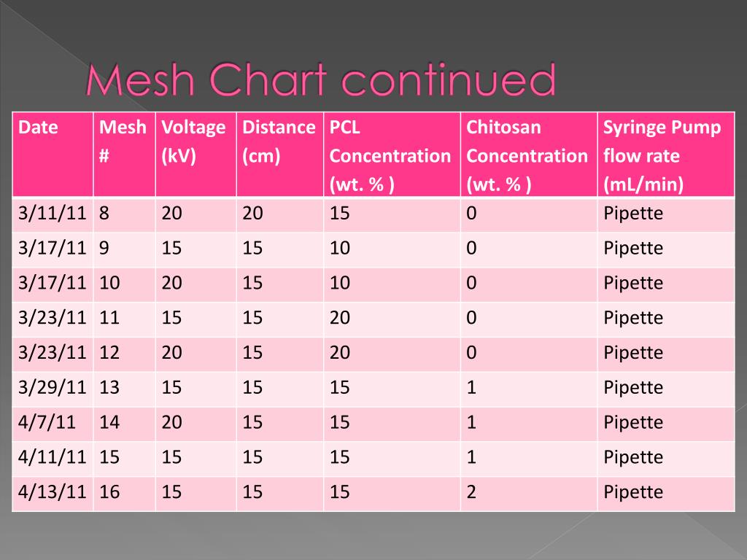Click the Mesh Chart continued title
This screenshot has width=747, height=560.
tap(321, 79)
